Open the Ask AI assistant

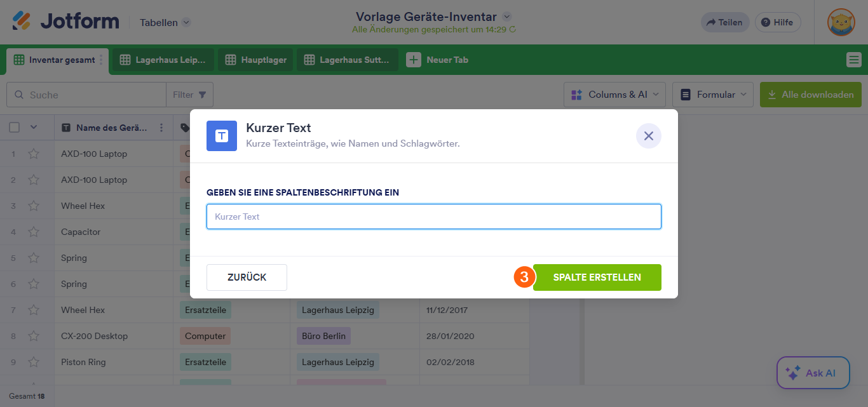pos(813,373)
